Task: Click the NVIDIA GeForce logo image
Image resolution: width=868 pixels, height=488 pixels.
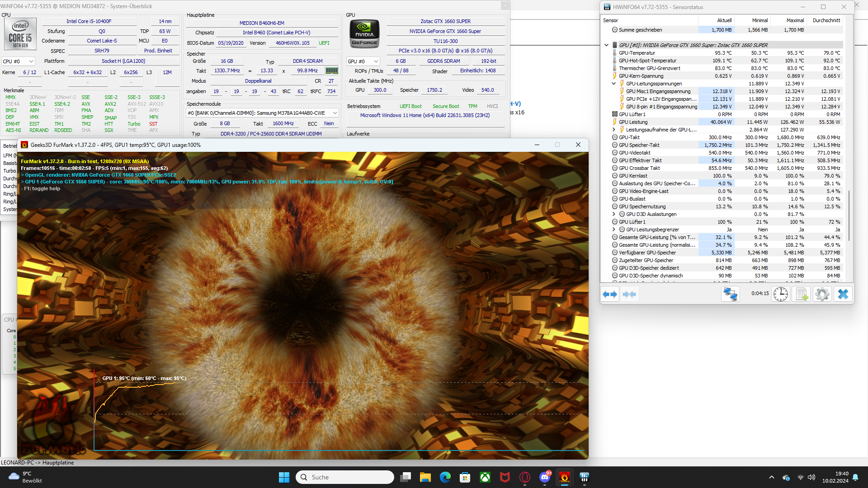Action: coord(364,33)
